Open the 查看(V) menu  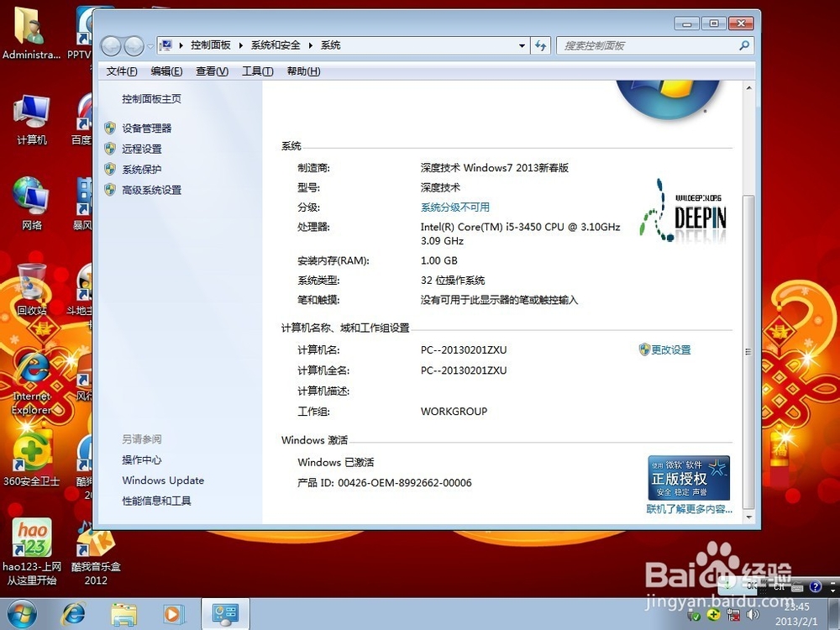pyautogui.click(x=213, y=71)
